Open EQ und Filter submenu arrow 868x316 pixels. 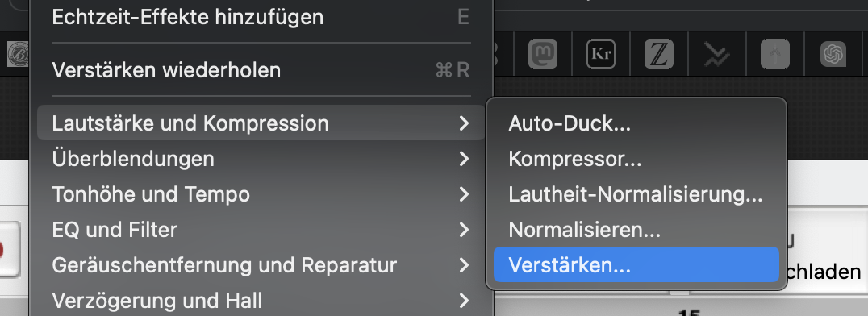click(464, 230)
